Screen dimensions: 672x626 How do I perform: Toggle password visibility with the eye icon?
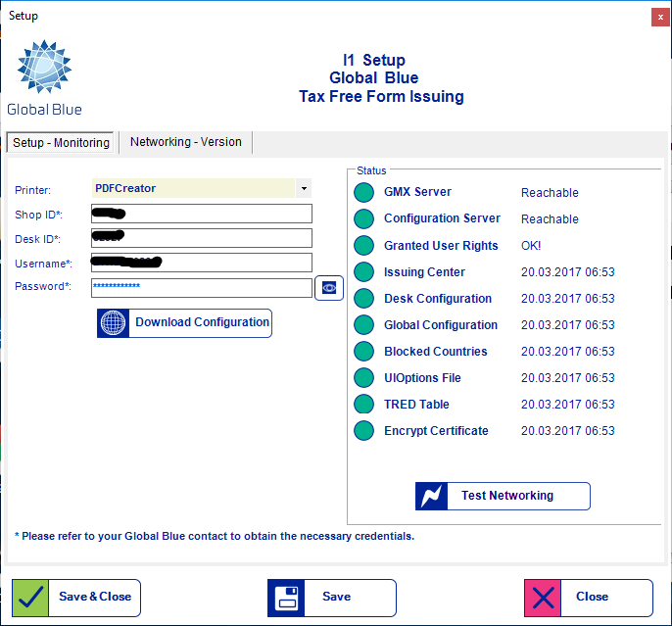(x=329, y=288)
